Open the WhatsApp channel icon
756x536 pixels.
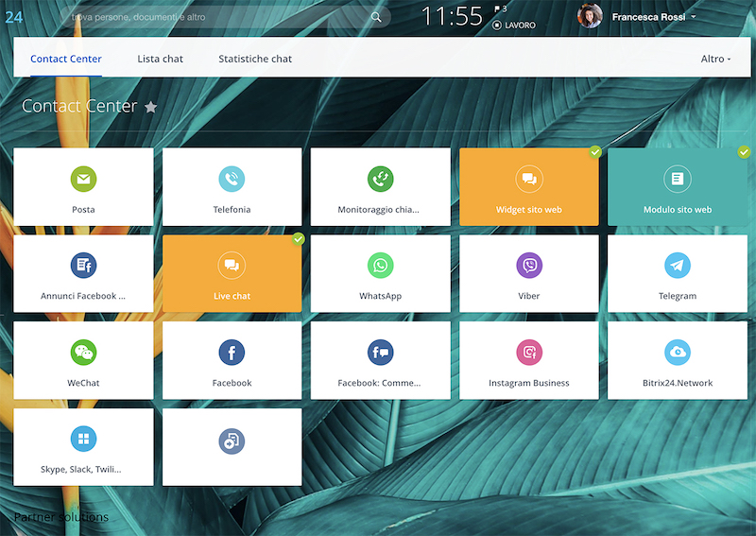pyautogui.click(x=381, y=266)
